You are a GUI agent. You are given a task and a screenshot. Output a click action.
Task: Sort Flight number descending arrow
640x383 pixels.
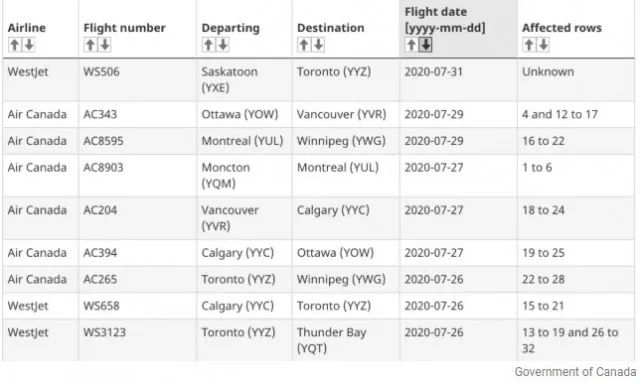coord(105,45)
